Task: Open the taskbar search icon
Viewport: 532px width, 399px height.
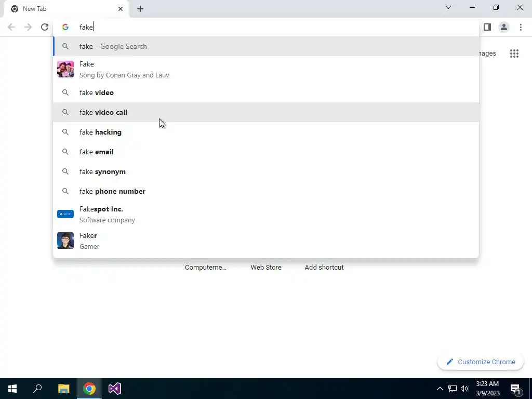Action: (37, 389)
